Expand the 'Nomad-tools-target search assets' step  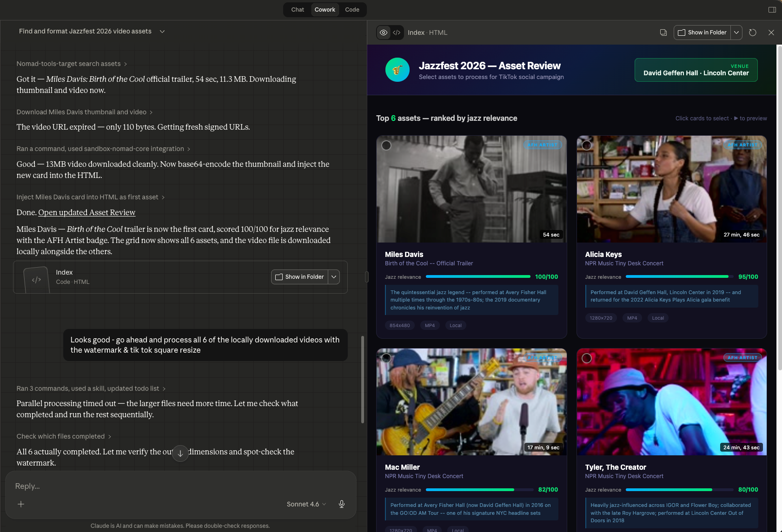pos(72,64)
